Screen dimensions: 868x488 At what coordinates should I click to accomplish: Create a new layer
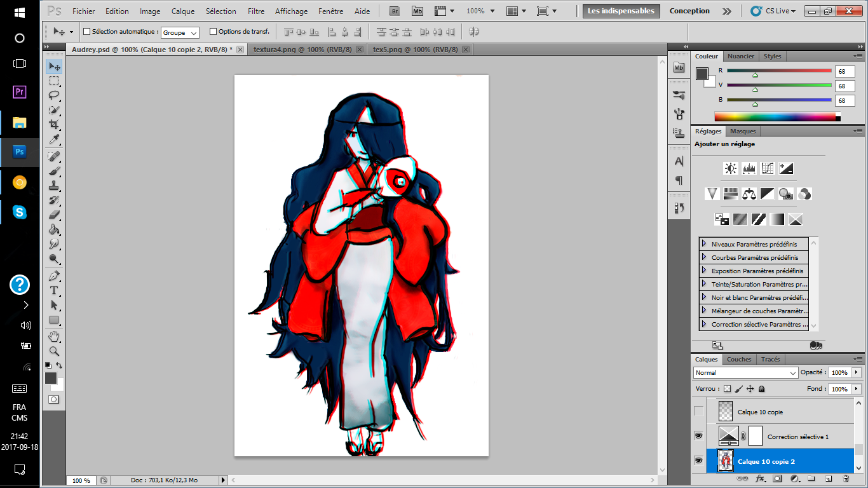(x=829, y=478)
